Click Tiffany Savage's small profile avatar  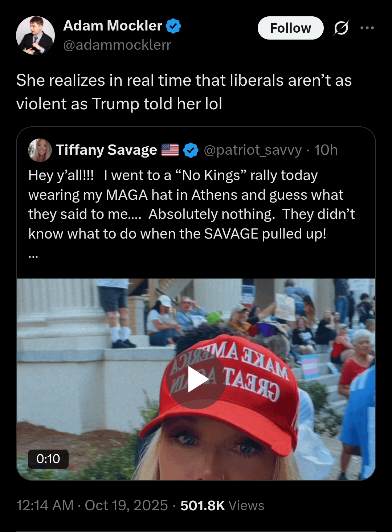(x=40, y=150)
